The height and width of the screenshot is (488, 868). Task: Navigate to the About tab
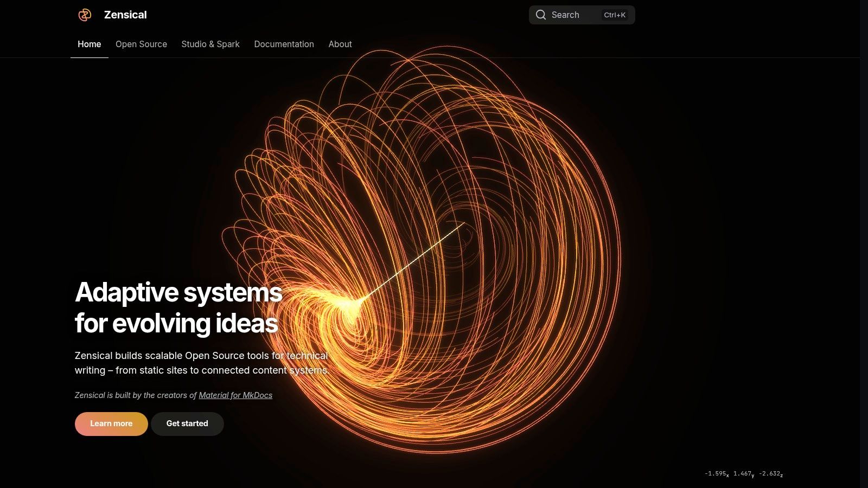[340, 44]
